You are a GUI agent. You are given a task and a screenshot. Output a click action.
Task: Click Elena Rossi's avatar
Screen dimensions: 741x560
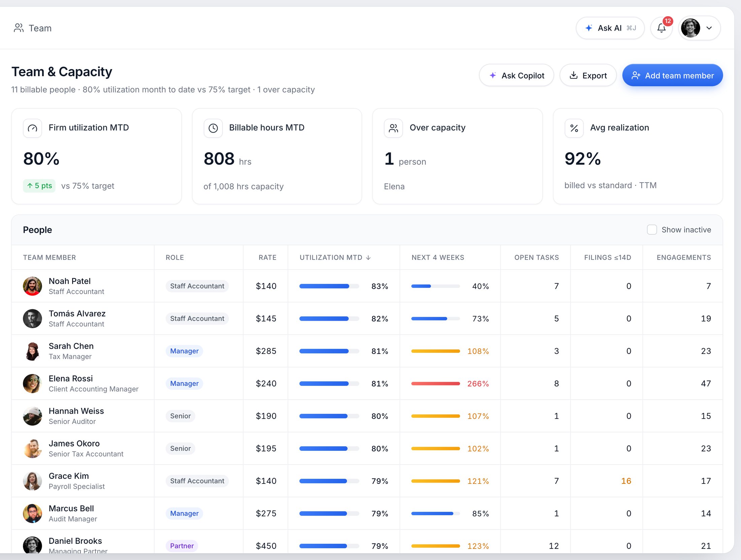[x=32, y=383]
